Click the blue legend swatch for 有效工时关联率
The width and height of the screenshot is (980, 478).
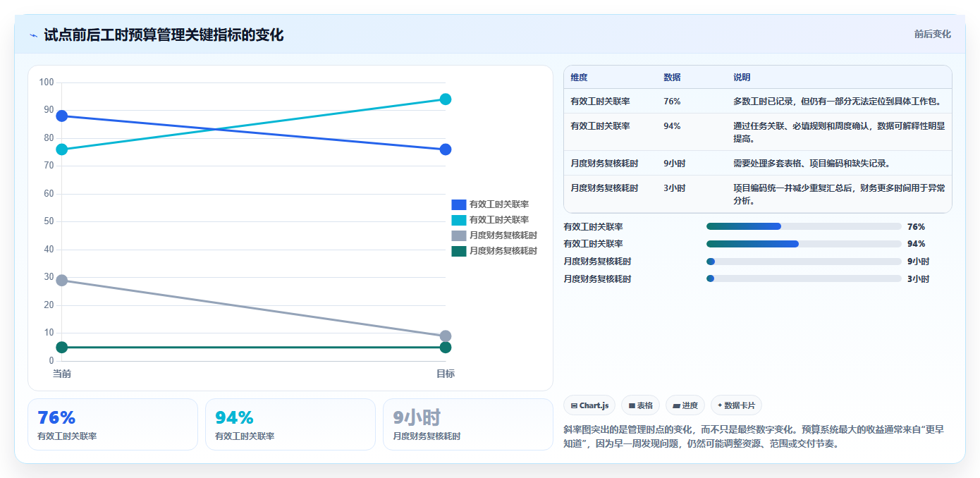[459, 204]
